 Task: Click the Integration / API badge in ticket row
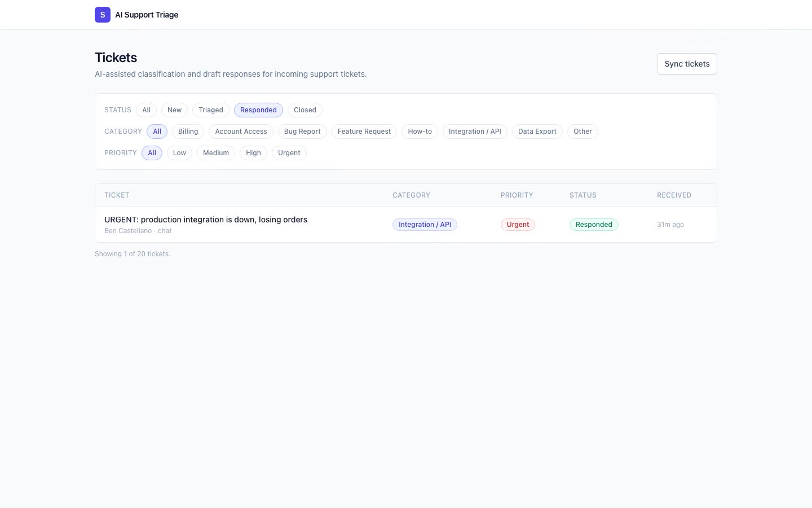click(x=425, y=225)
